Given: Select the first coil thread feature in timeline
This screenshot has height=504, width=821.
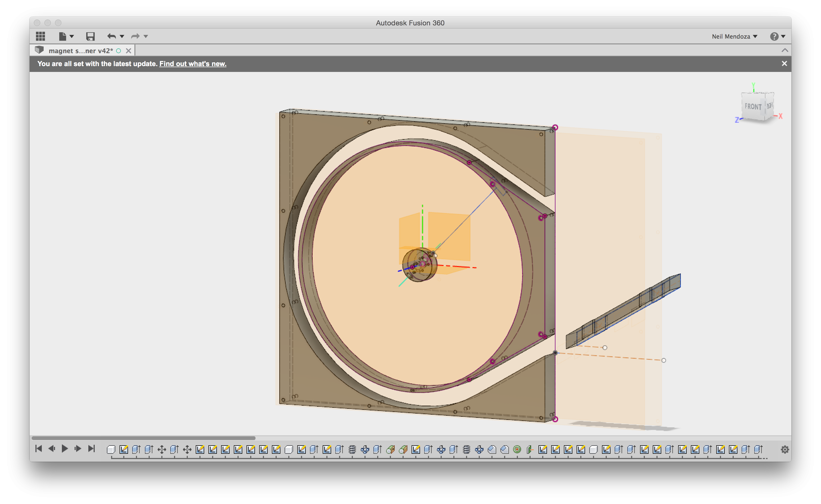Looking at the screenshot, I should (x=352, y=450).
